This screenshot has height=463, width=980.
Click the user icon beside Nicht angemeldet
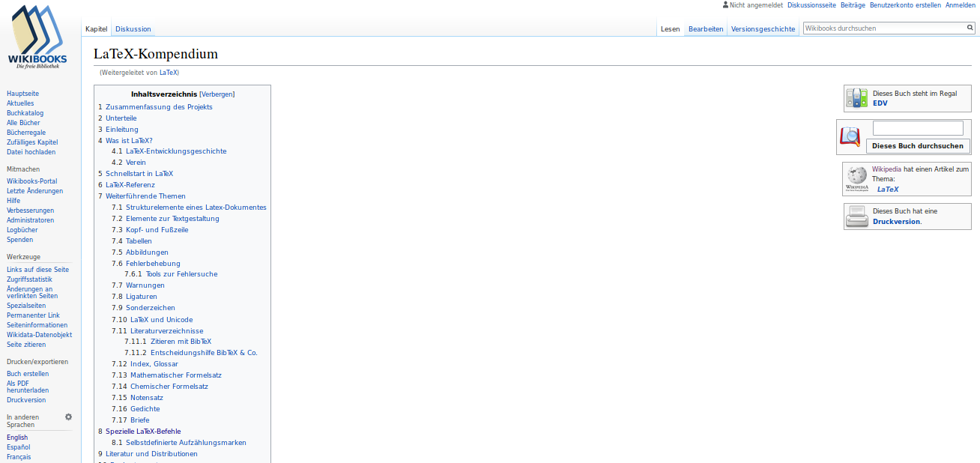[x=725, y=4]
